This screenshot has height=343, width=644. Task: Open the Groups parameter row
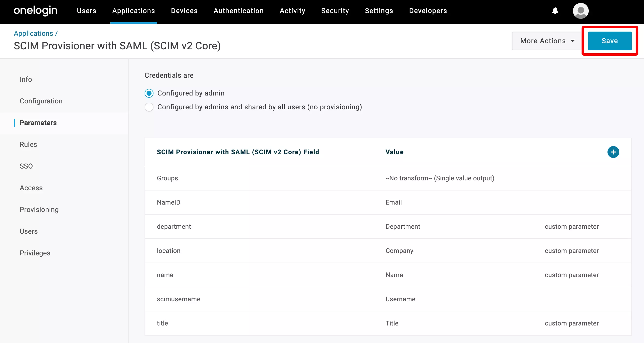click(x=388, y=178)
